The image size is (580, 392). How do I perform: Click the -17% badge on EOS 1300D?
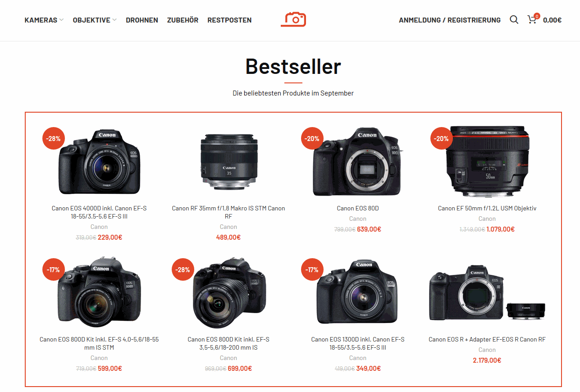312,269
